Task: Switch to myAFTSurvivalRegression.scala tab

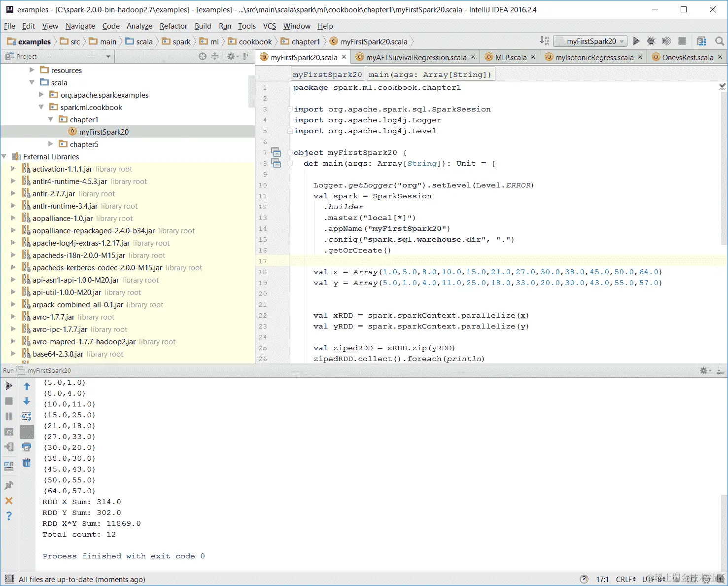Action: click(x=416, y=57)
